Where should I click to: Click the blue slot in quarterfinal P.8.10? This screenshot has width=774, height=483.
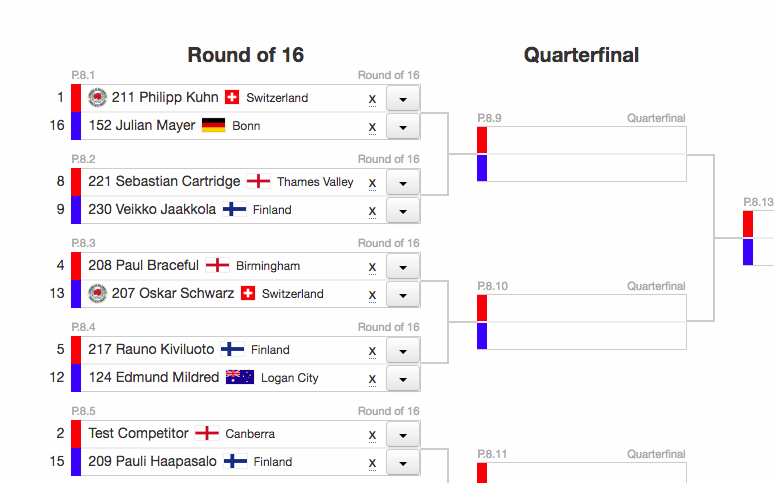pyautogui.click(x=482, y=336)
